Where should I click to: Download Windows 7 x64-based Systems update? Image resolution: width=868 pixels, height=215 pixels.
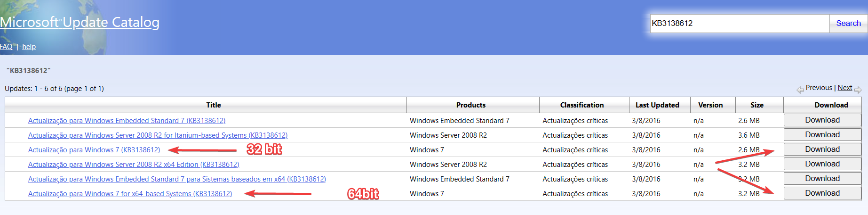822,193
